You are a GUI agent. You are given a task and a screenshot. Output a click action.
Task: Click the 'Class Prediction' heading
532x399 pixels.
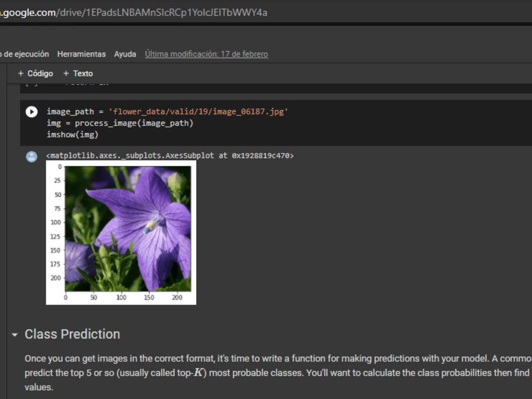[72, 334]
